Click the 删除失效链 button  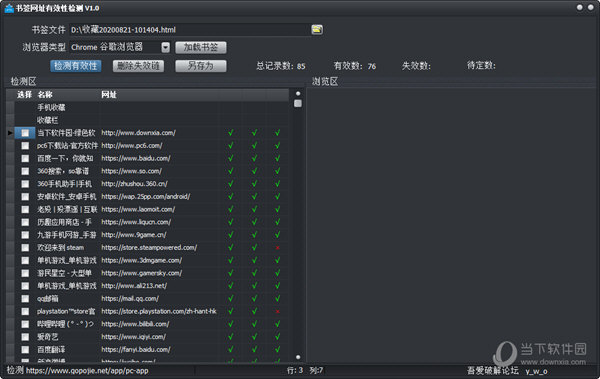[x=138, y=66]
